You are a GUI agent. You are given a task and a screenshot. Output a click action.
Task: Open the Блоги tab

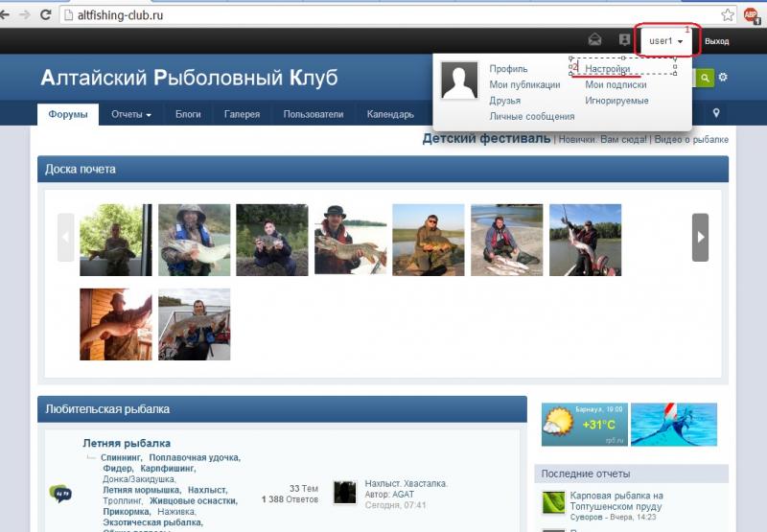(x=188, y=114)
